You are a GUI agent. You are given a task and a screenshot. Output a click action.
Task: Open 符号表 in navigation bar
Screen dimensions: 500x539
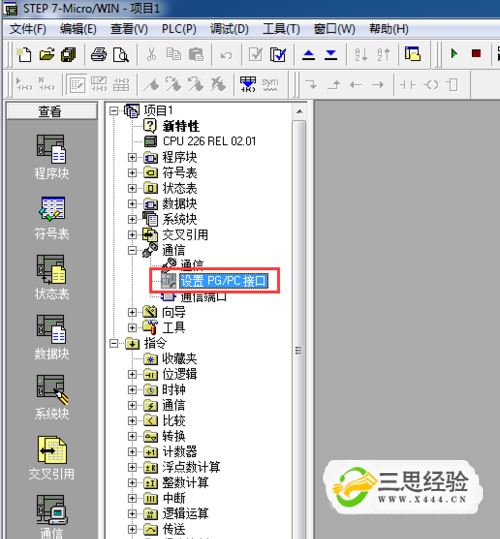click(x=52, y=218)
